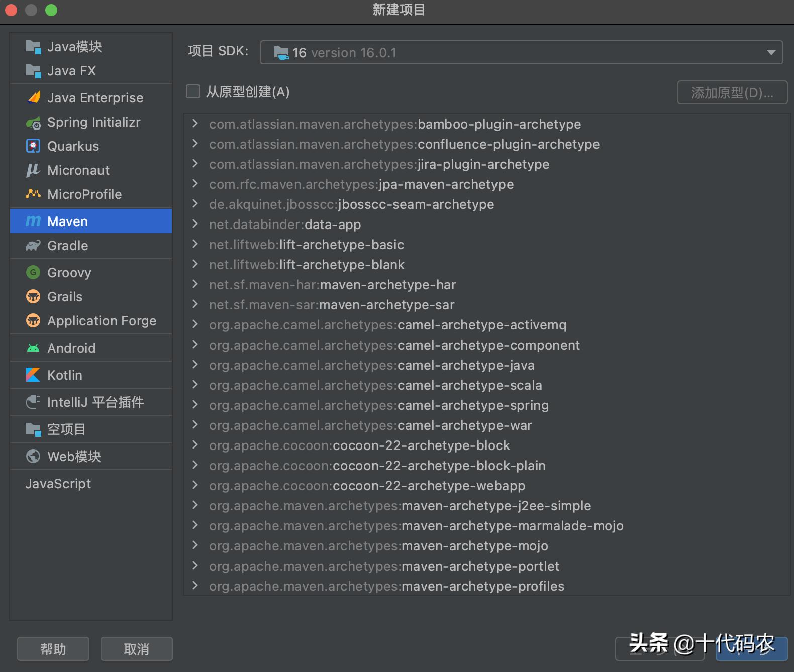Expand jbosscc-seam-archetype node
This screenshot has height=672, width=794.
point(195,204)
